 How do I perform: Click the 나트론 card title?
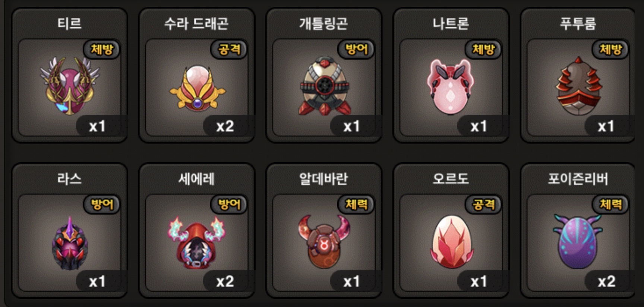tap(451, 23)
